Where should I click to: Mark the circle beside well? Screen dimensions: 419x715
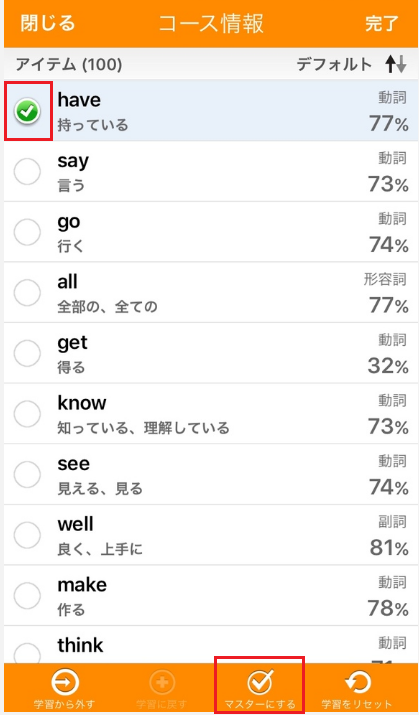(27, 535)
